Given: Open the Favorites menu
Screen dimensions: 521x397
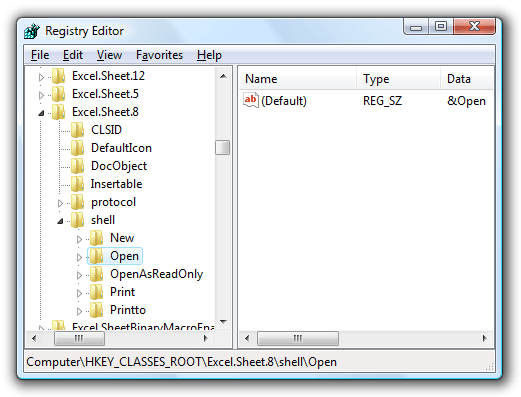Looking at the screenshot, I should pyautogui.click(x=159, y=55).
